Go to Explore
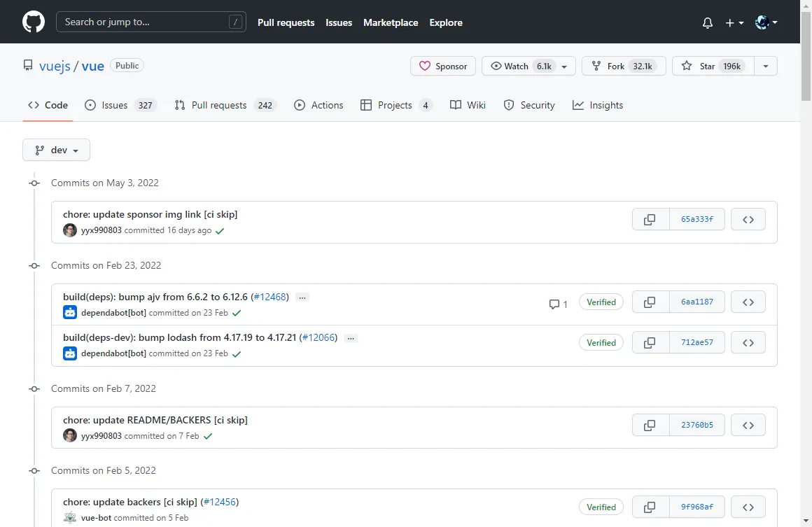Image resolution: width=812 pixels, height=527 pixels. point(446,23)
